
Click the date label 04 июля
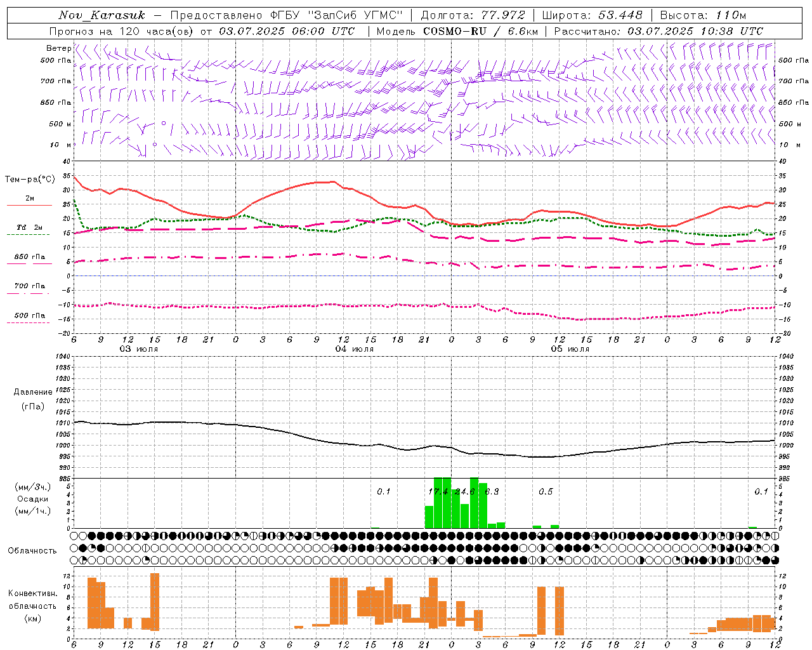coord(355,349)
